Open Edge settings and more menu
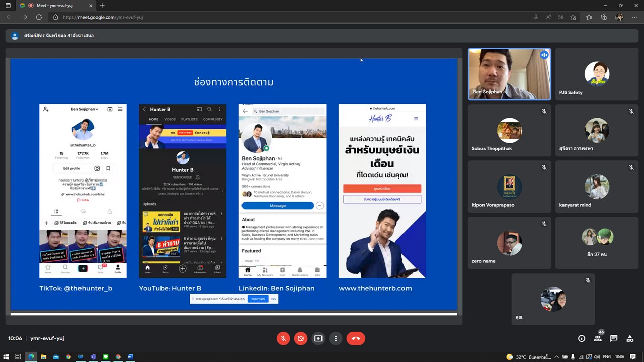Image resolution: width=644 pixels, height=362 pixels. click(x=634, y=17)
